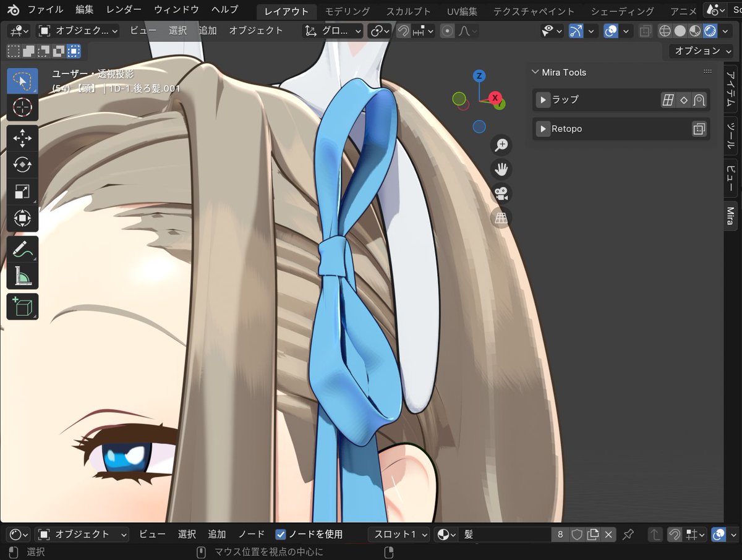Viewport: 742px width, 560px height.
Task: Open the グロ... transform orientation dropdown
Action: click(333, 31)
